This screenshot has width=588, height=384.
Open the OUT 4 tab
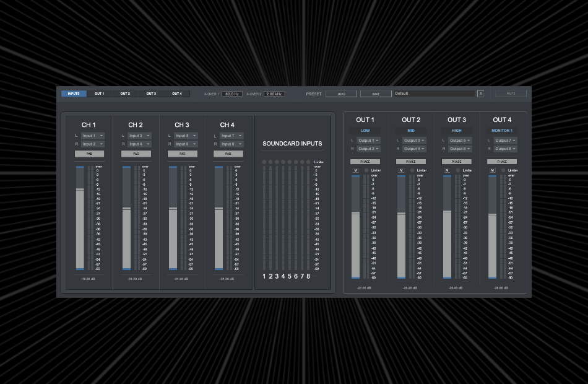[x=177, y=94]
